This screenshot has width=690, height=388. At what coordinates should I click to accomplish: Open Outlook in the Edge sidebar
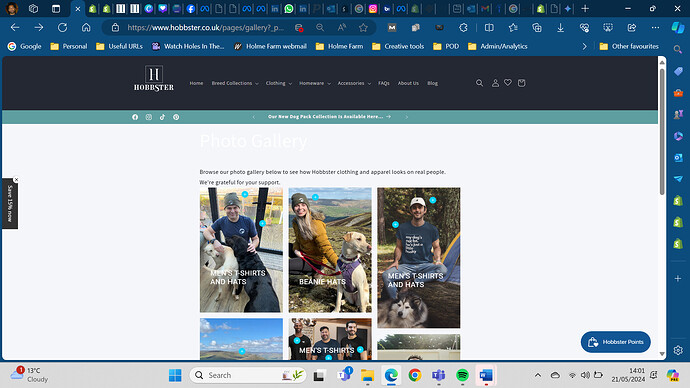click(x=678, y=157)
